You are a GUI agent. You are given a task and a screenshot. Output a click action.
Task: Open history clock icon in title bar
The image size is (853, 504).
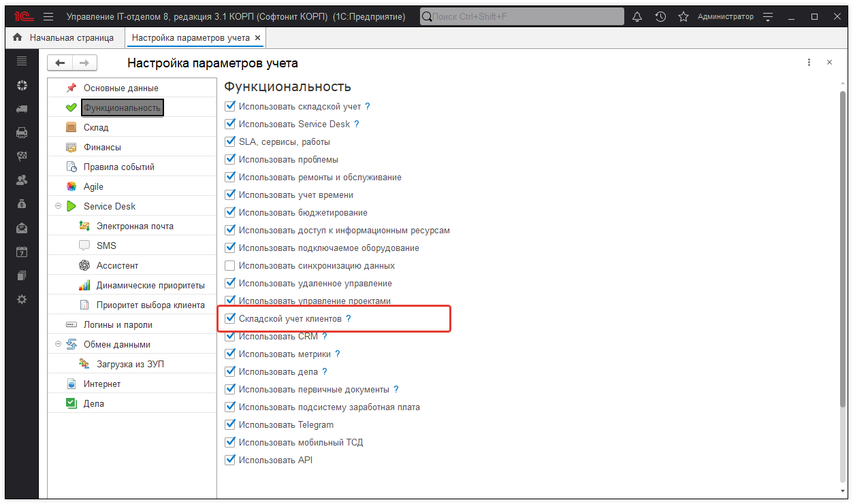click(660, 16)
